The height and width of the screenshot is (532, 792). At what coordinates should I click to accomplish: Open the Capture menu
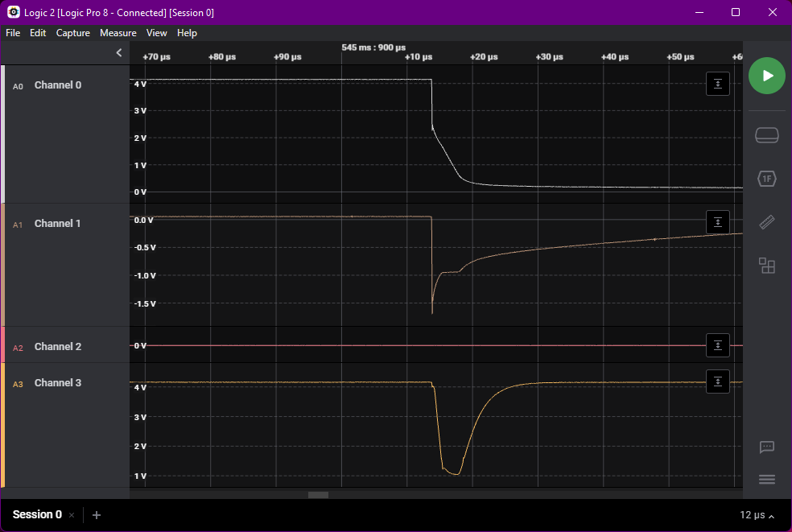[72, 33]
